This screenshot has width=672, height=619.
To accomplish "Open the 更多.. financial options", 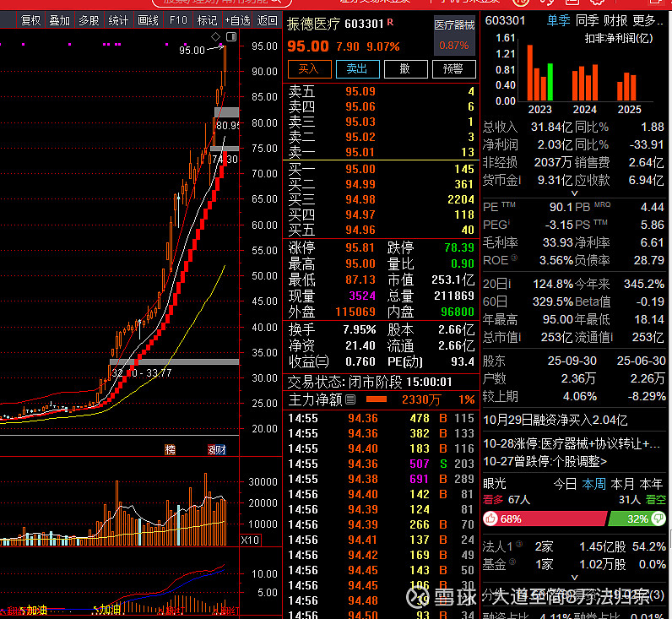I will [x=648, y=20].
